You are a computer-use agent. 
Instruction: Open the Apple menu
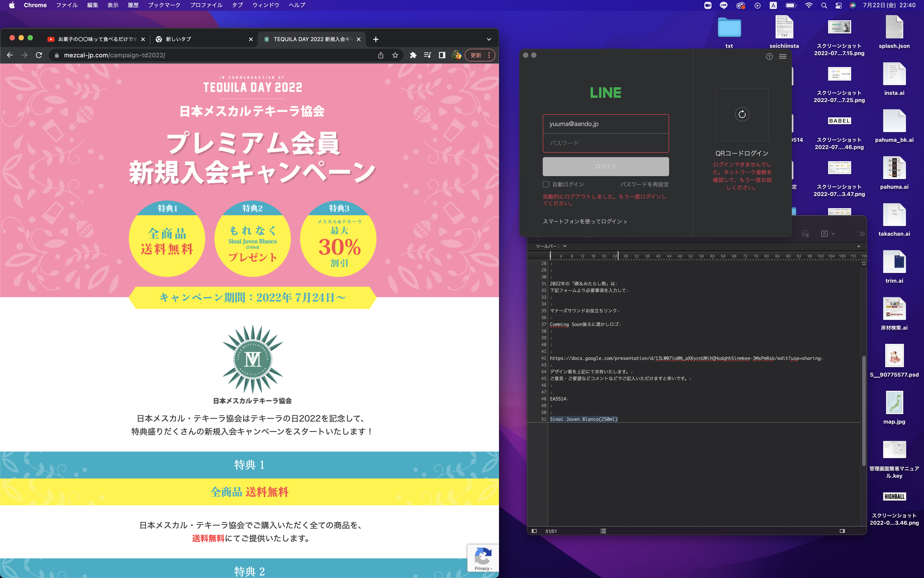[x=12, y=5]
